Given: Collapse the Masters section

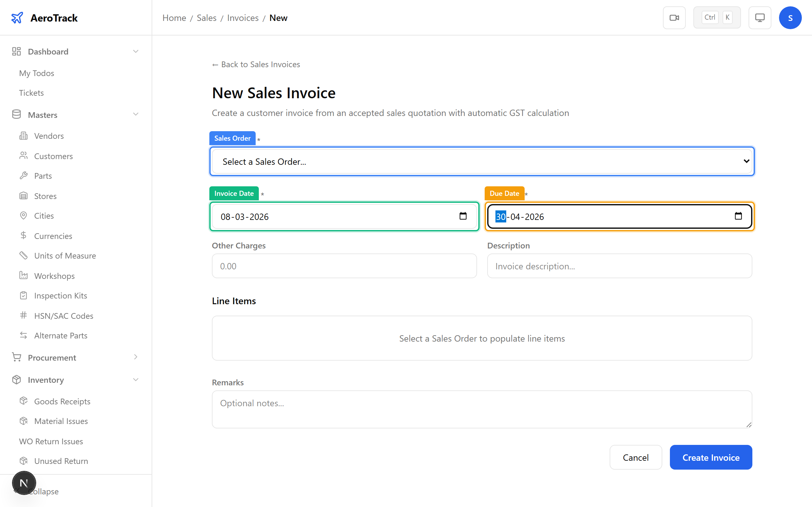Looking at the screenshot, I should click(135, 114).
